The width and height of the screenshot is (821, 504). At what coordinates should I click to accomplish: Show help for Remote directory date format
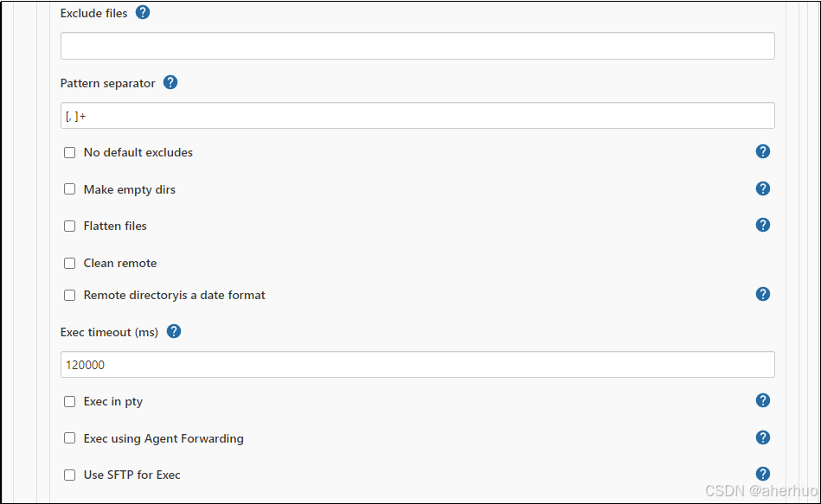click(763, 294)
